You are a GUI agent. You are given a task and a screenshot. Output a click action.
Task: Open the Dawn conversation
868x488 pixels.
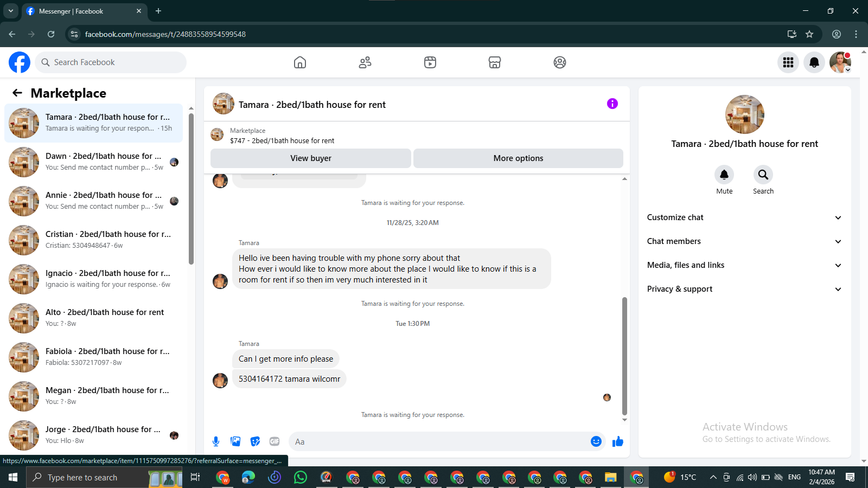[x=93, y=162]
